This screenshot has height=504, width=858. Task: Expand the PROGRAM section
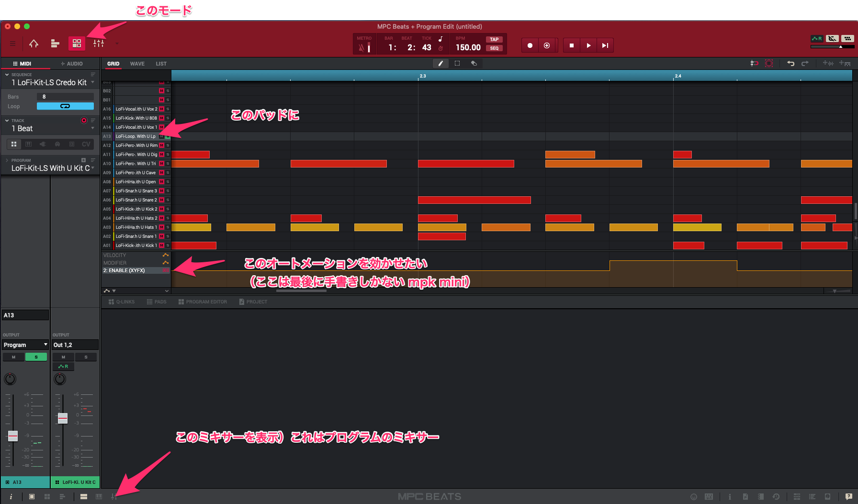[x=7, y=160]
